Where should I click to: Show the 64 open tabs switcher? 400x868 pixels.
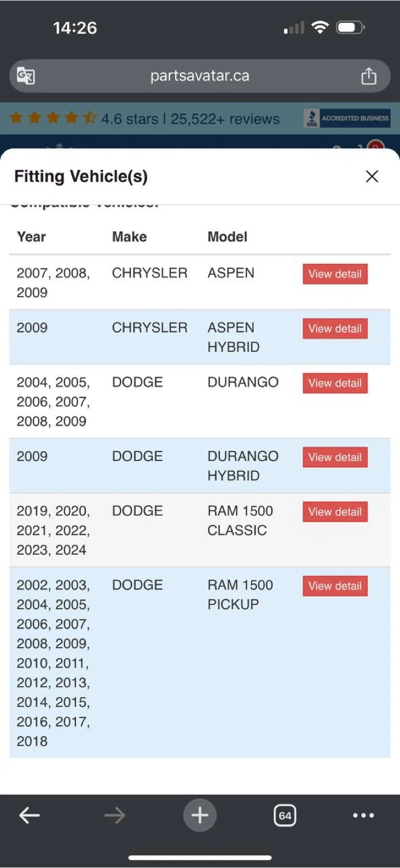(285, 816)
